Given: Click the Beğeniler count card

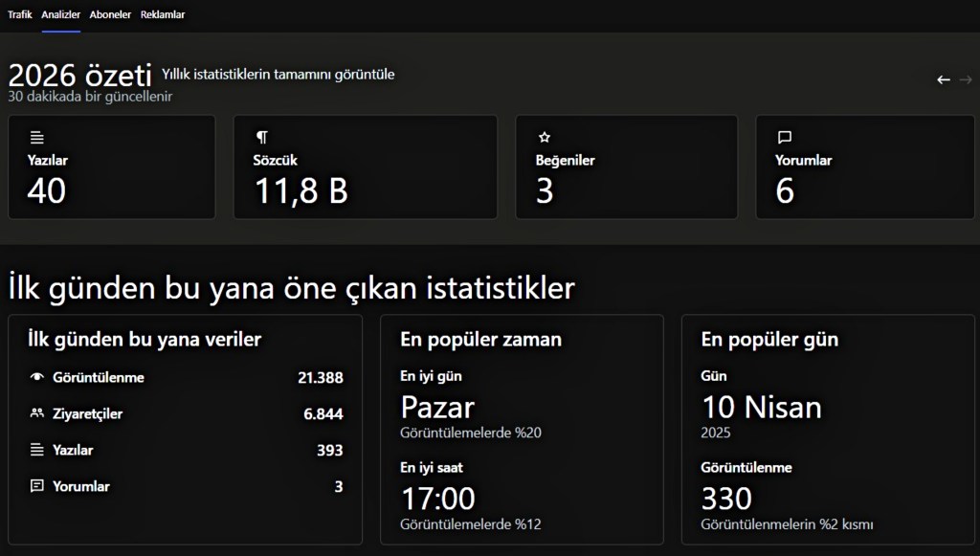Looking at the screenshot, I should 626,167.
